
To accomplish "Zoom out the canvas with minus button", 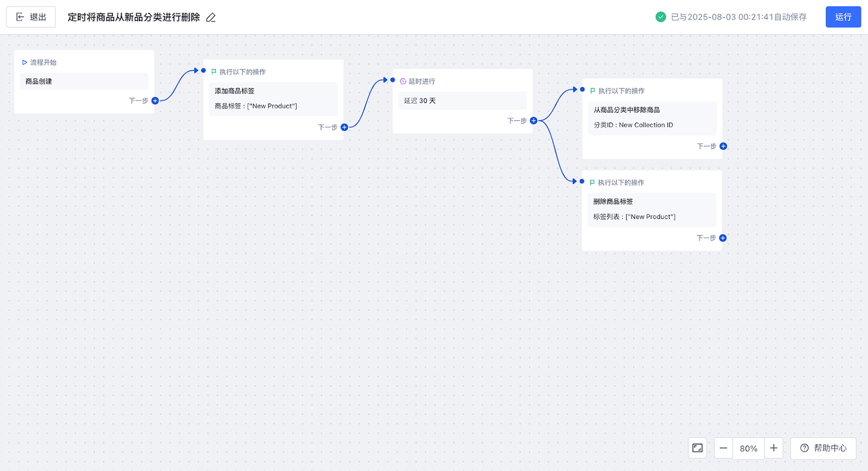I will [723, 448].
